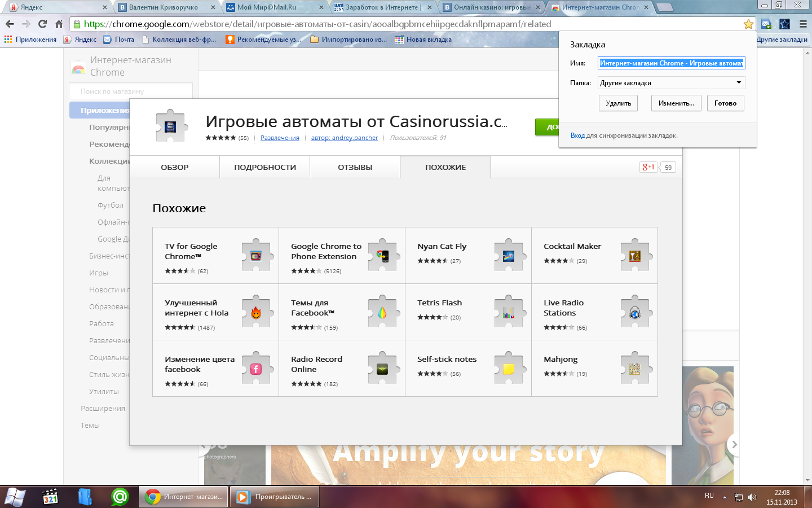Viewport: 812px width, 508px height.
Task: Go forward to the next page
Action: pyautogui.click(x=26, y=24)
